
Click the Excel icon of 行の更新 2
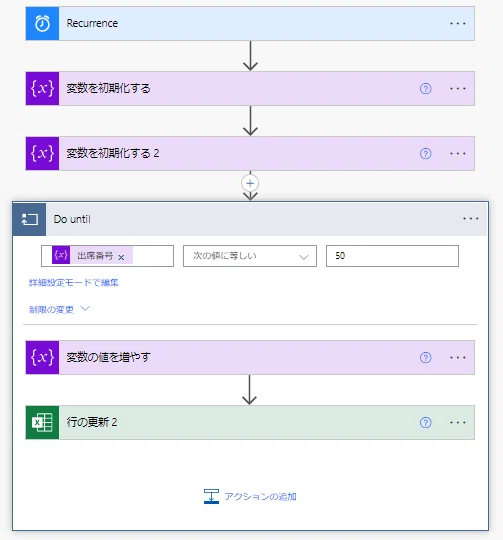click(42, 423)
